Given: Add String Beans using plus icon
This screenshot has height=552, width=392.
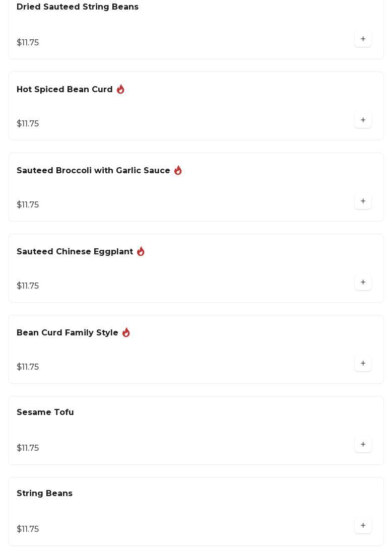Looking at the screenshot, I should (x=363, y=525).
